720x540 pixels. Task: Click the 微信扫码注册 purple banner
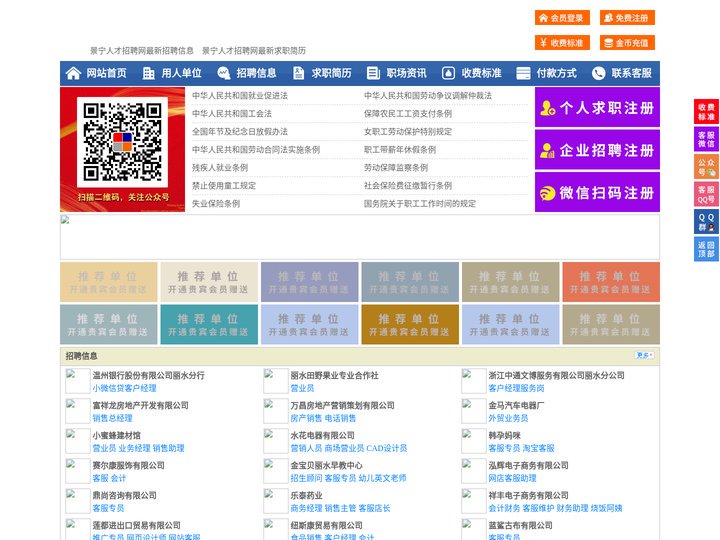pyautogui.click(x=597, y=192)
